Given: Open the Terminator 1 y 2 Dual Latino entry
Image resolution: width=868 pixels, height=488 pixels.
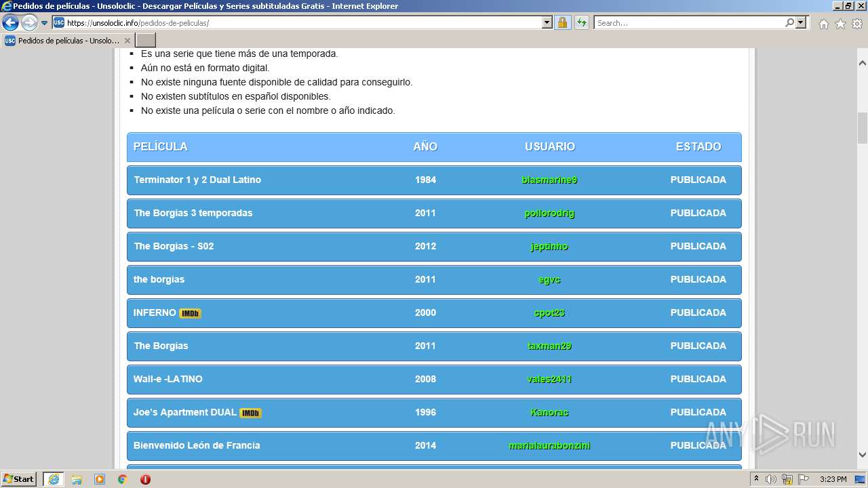Looking at the screenshot, I should tap(197, 180).
